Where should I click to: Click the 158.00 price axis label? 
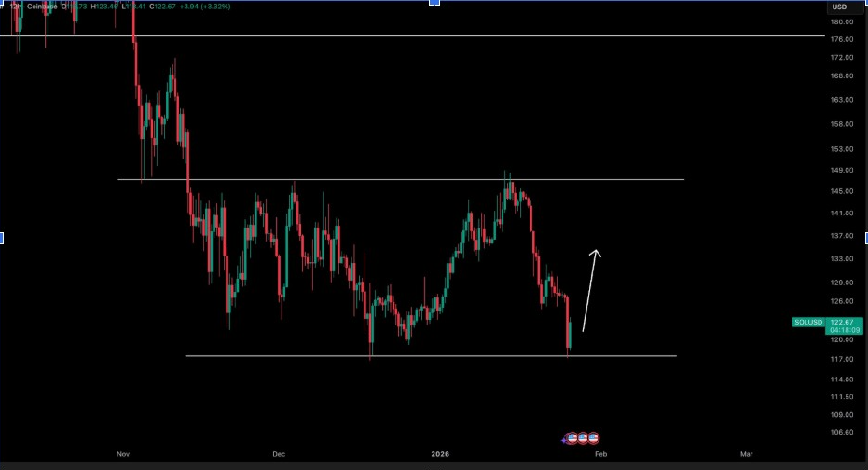click(x=841, y=124)
